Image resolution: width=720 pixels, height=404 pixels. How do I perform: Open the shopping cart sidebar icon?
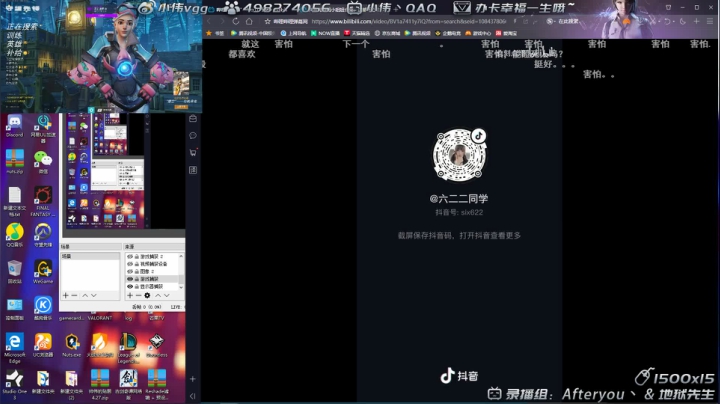[193, 152]
